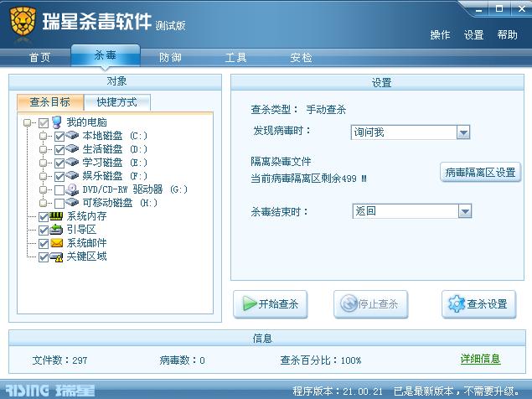Uncheck the 生活磁盘 (D:) checkbox
This screenshot has height=399, width=532.
(x=59, y=149)
